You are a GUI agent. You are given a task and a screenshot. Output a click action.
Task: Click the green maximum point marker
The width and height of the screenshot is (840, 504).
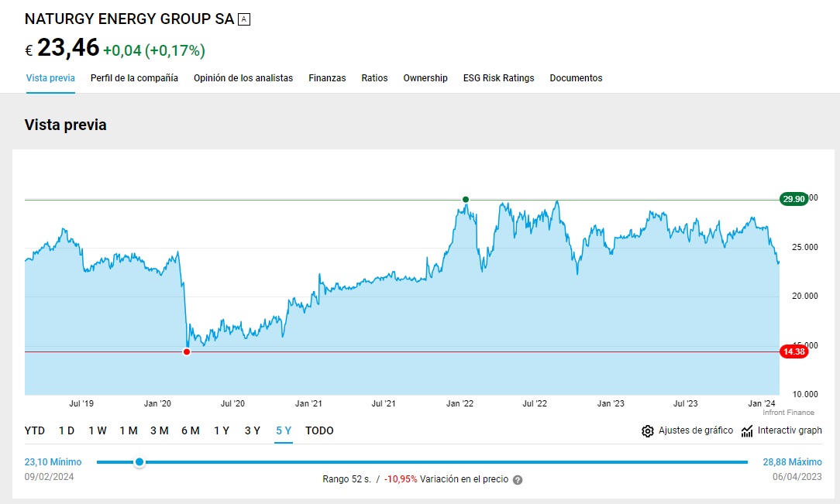(x=466, y=200)
